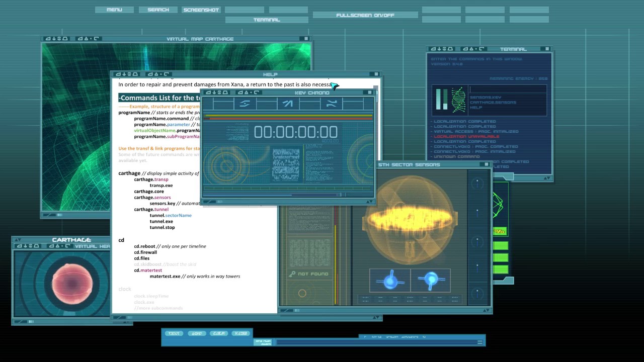Select the left blue sensor key thumbnail
Viewport: 644px width, 362px height.
pyautogui.click(x=390, y=280)
